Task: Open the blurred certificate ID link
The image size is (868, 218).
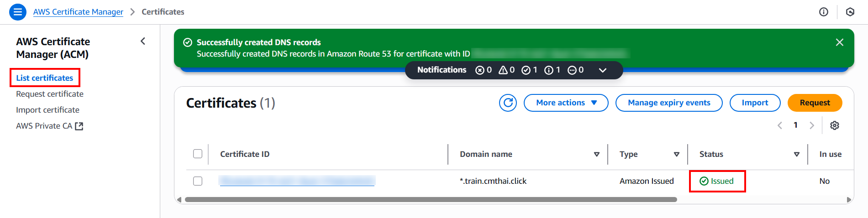Action: click(297, 181)
